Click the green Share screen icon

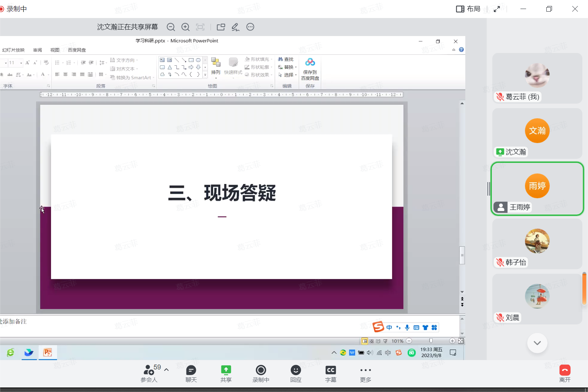(x=226, y=370)
